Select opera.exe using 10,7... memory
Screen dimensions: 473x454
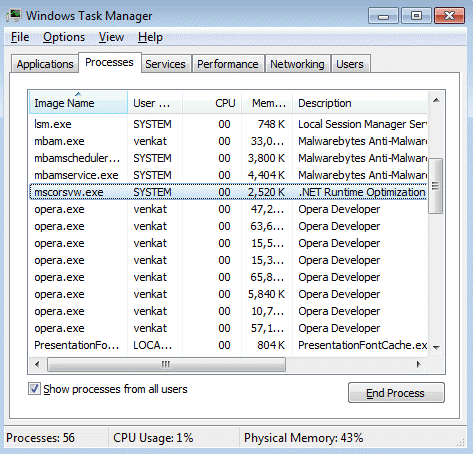[x=228, y=311]
